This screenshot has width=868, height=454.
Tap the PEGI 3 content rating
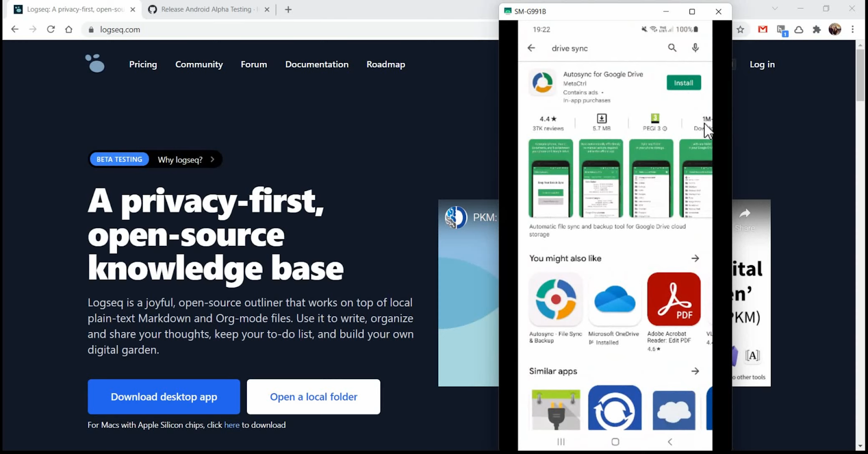click(x=655, y=123)
